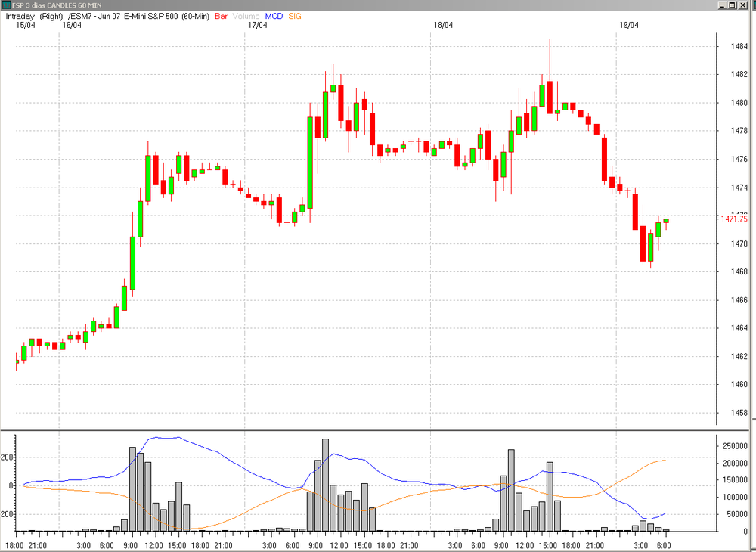Viewport: 756px width, 552px height.
Task: Click the chart window icon in title bar
Action: pyautogui.click(x=5, y=5)
